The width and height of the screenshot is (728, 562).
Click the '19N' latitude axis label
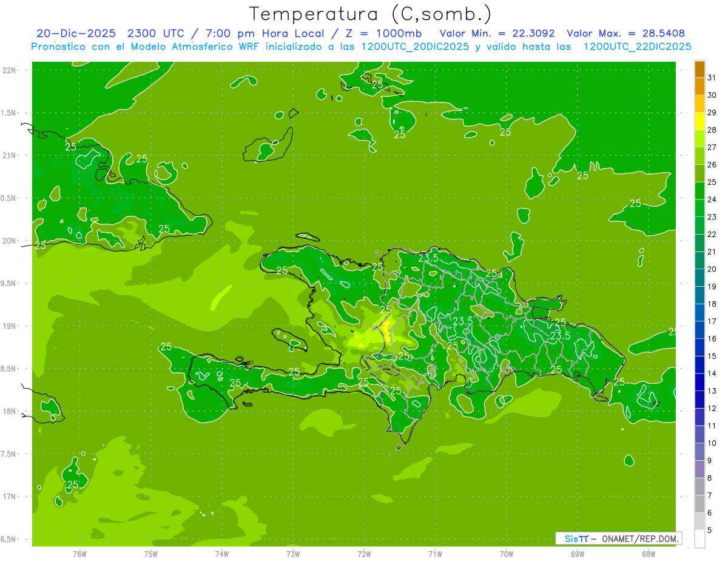8,326
